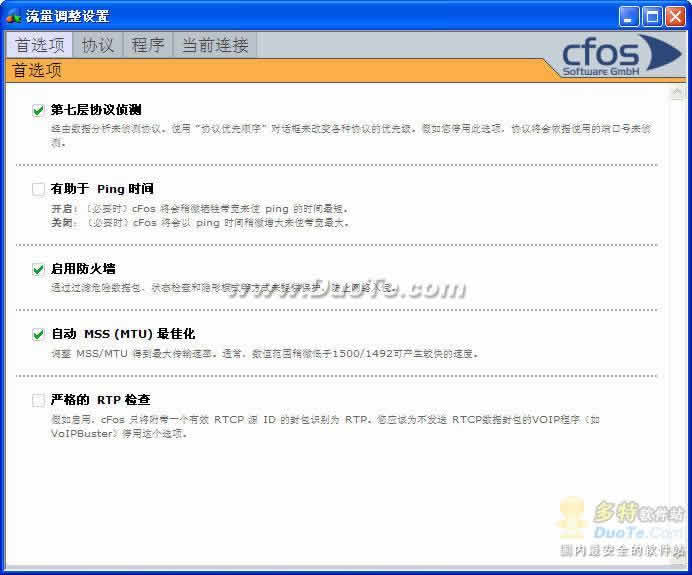
Task: Click the app icon in title bar
Action: (13, 16)
